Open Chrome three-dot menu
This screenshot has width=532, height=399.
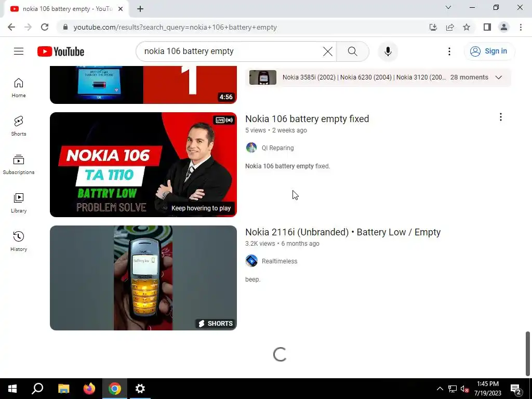521,27
